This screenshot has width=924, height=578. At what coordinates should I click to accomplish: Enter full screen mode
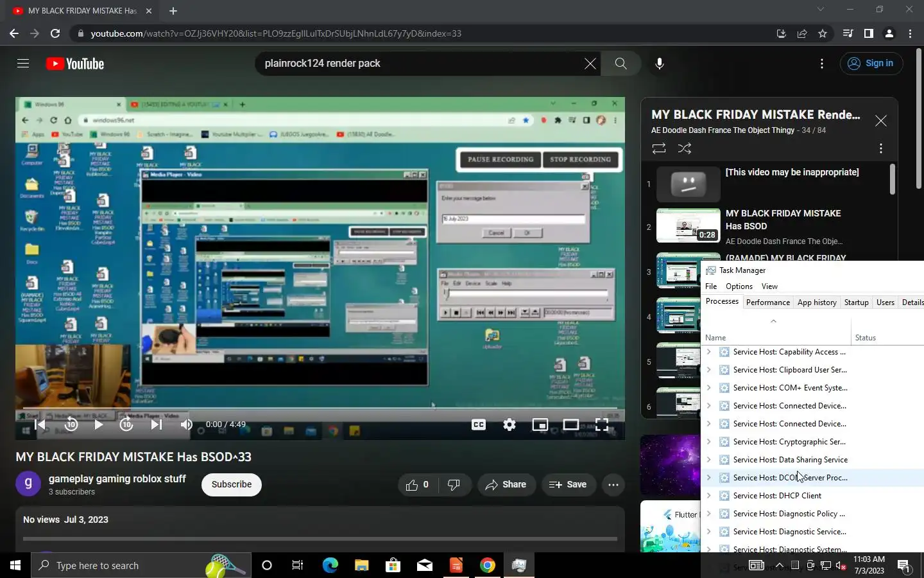(x=602, y=425)
